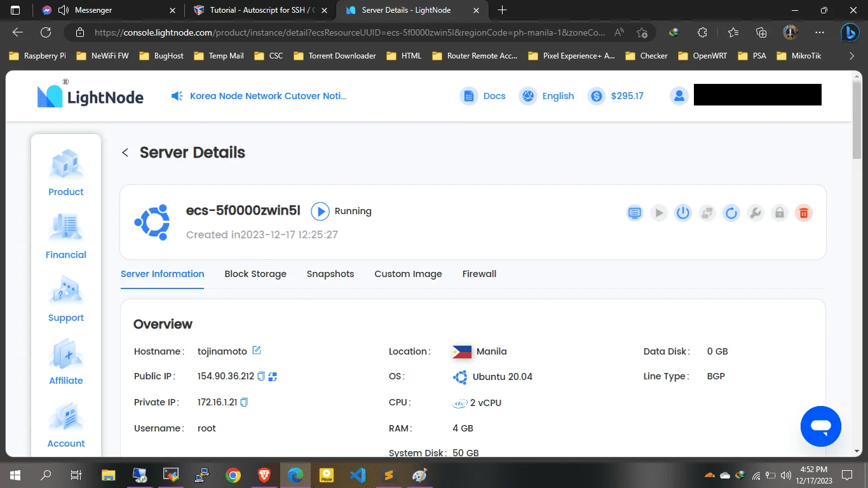Viewport: 868px width, 488px height.
Task: Open the browser Settings and more menu
Action: (819, 32)
